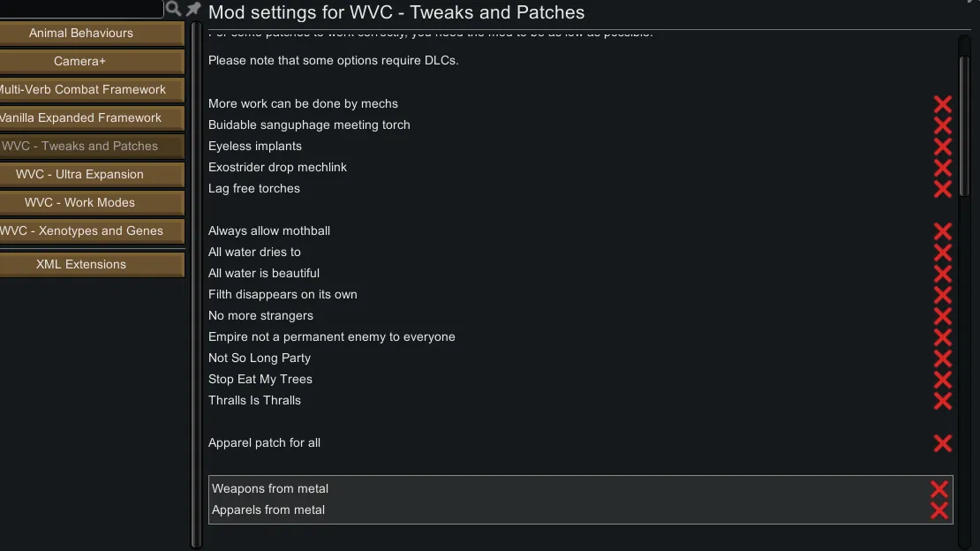Enable 'No more strangers' option
This screenshot has height=551, width=980.
[942, 316]
